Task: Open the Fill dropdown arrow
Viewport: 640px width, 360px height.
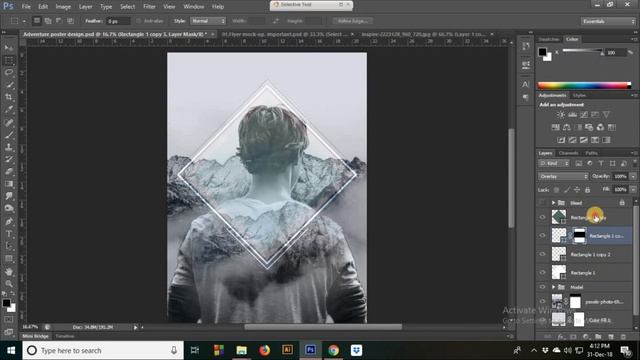Action: [x=633, y=189]
